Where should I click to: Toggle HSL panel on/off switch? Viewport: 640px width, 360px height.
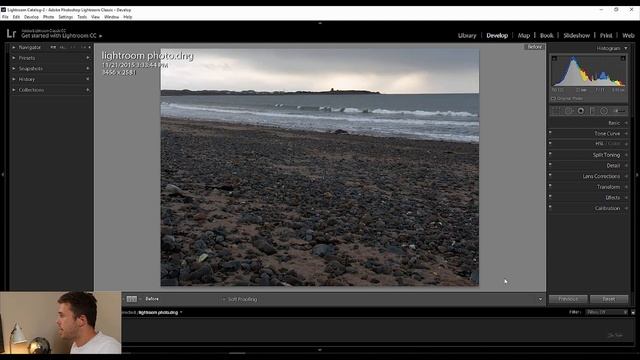(550, 143)
